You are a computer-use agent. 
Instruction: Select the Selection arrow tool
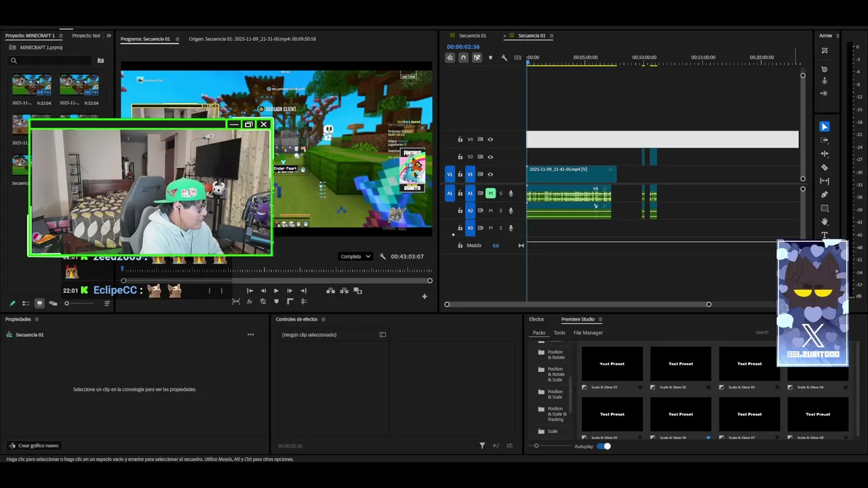(825, 127)
